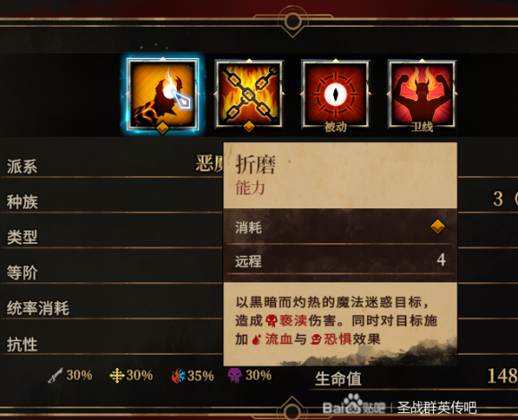Click the 派系 faction row label

[22, 166]
